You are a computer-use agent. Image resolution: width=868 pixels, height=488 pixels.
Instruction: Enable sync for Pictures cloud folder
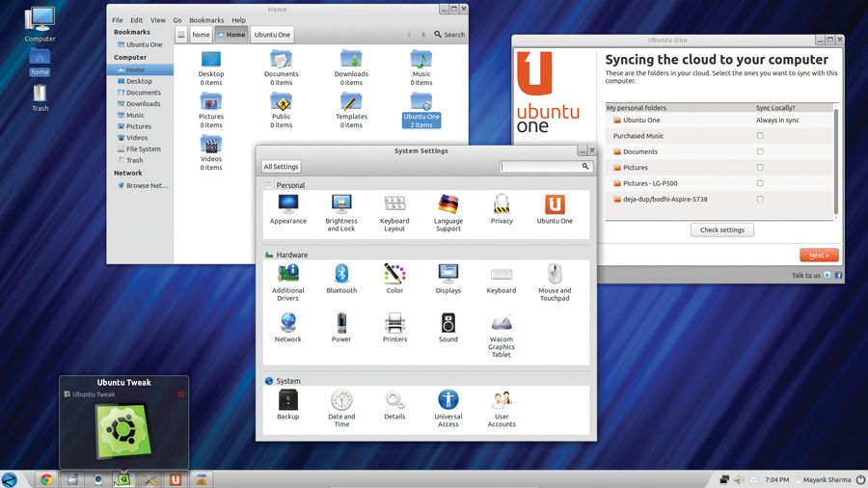[x=760, y=167]
